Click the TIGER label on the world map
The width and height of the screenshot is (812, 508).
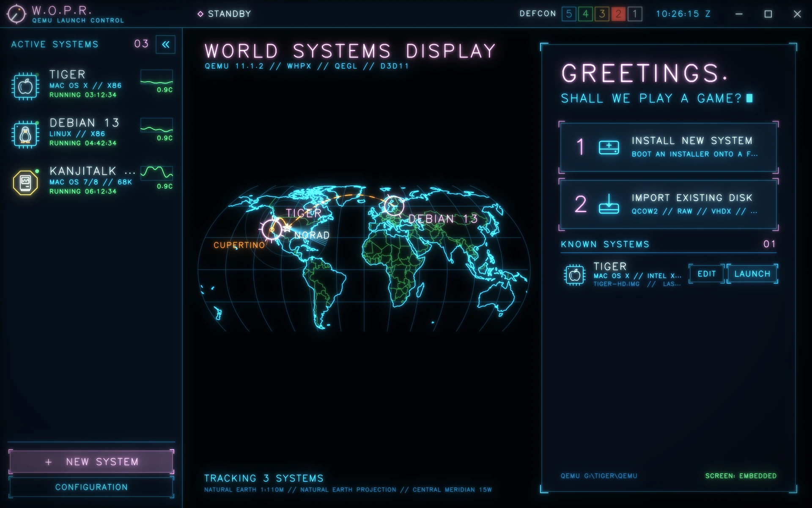coord(304,213)
